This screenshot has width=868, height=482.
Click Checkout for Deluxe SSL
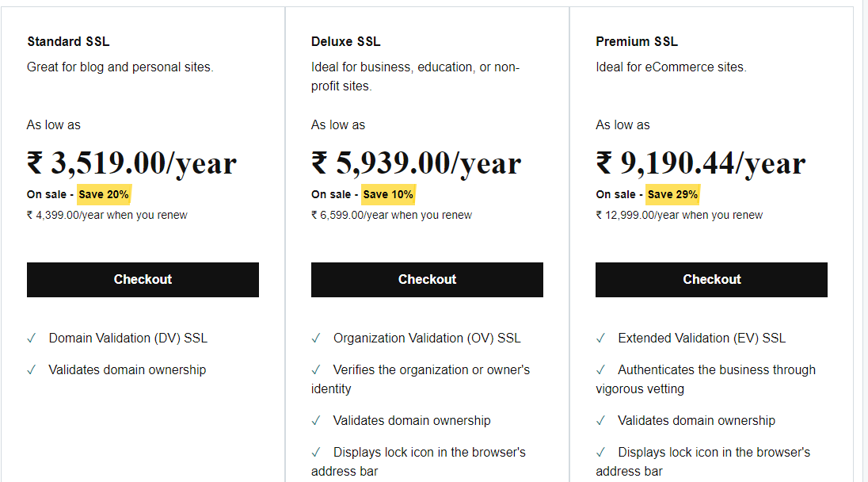click(427, 280)
